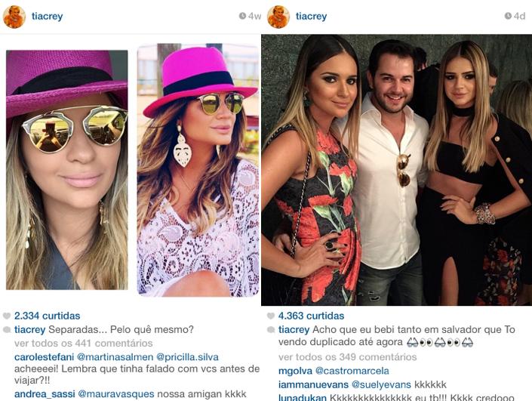Screen dimensions: 532x401
Task: Click the clock icon next to 4d
Action: [x=508, y=16]
